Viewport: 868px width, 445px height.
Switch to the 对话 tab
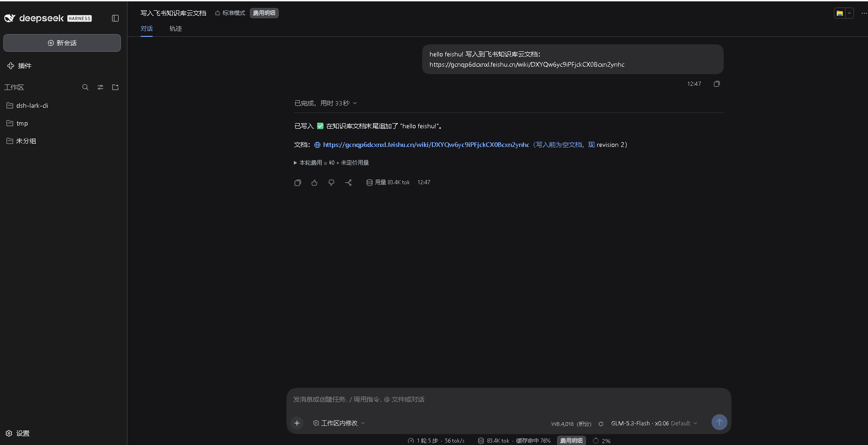click(x=147, y=28)
